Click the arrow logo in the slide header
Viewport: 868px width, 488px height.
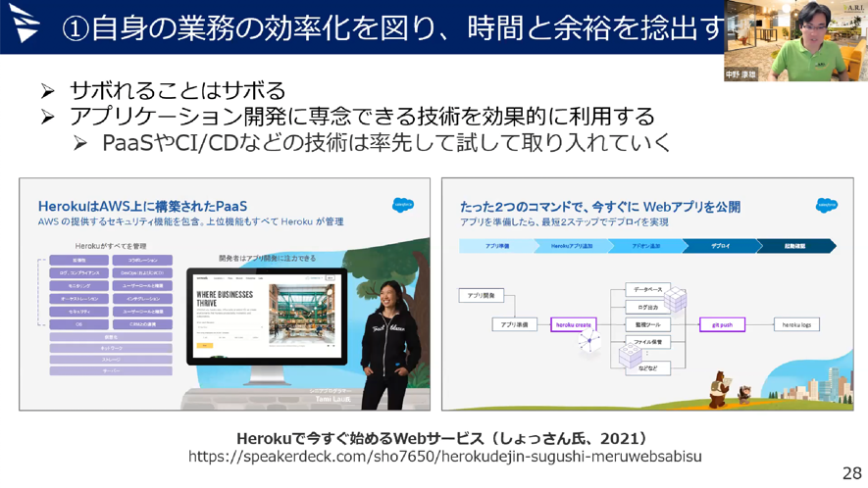tap(25, 26)
